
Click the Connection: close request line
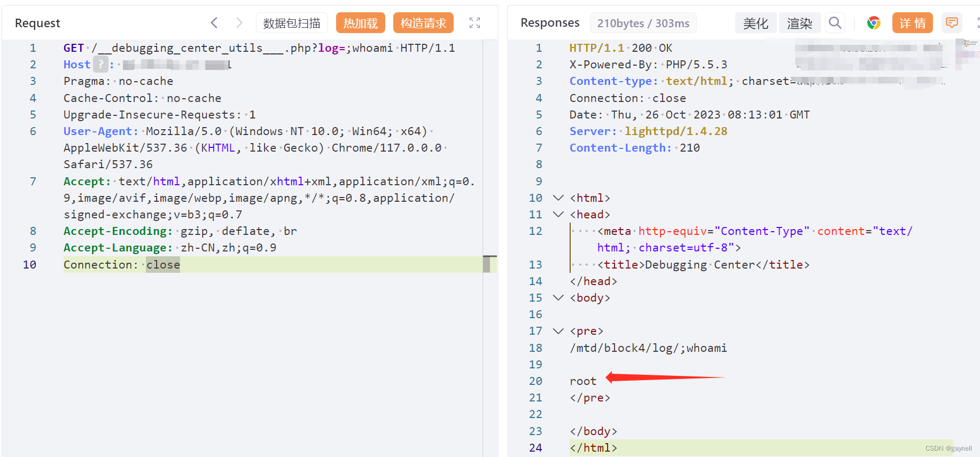click(x=122, y=265)
